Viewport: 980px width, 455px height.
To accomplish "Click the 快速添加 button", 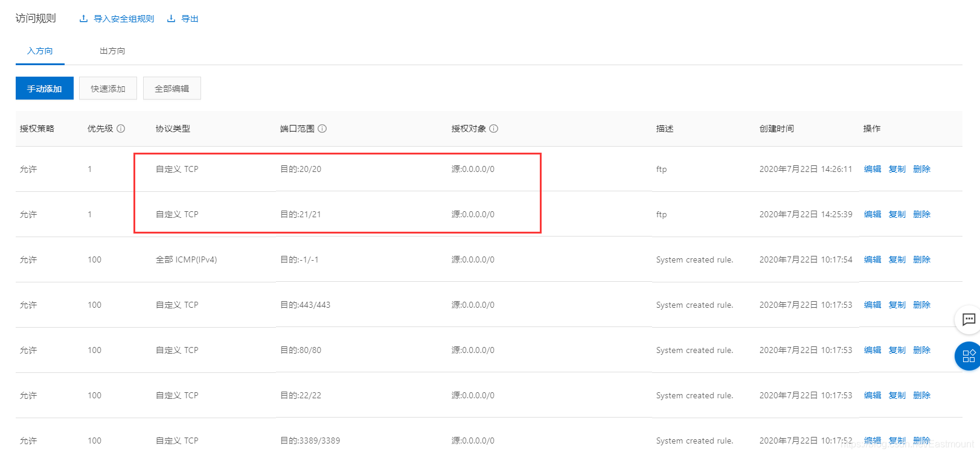I will pyautogui.click(x=108, y=88).
